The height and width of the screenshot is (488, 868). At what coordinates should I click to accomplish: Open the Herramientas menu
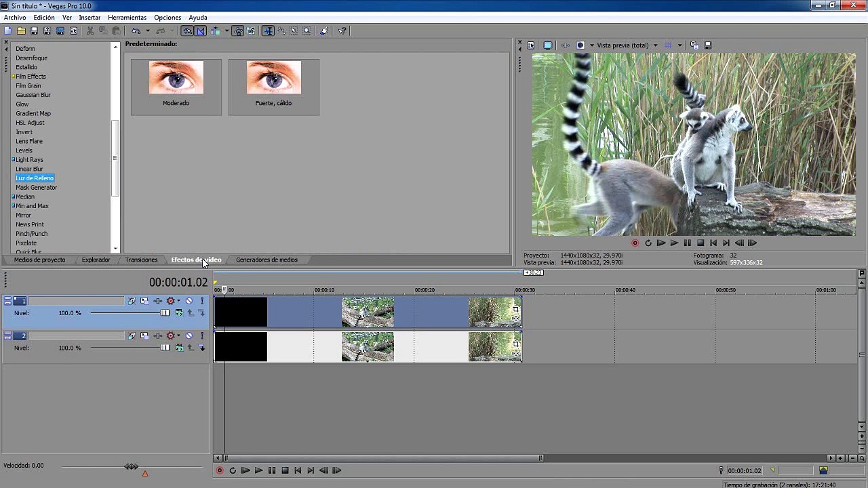[127, 18]
